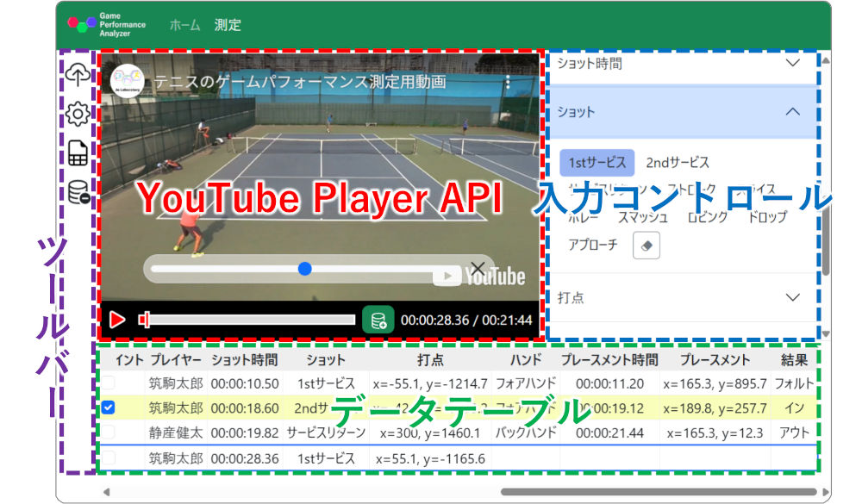Image resolution: width=862 pixels, height=504 pixels.
Task: Open the 測定 menu item
Action: tap(228, 25)
